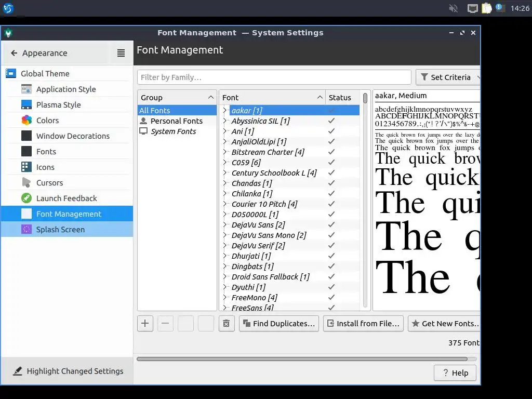
Task: Select FreeMono [4] font row
Action: 290,298
